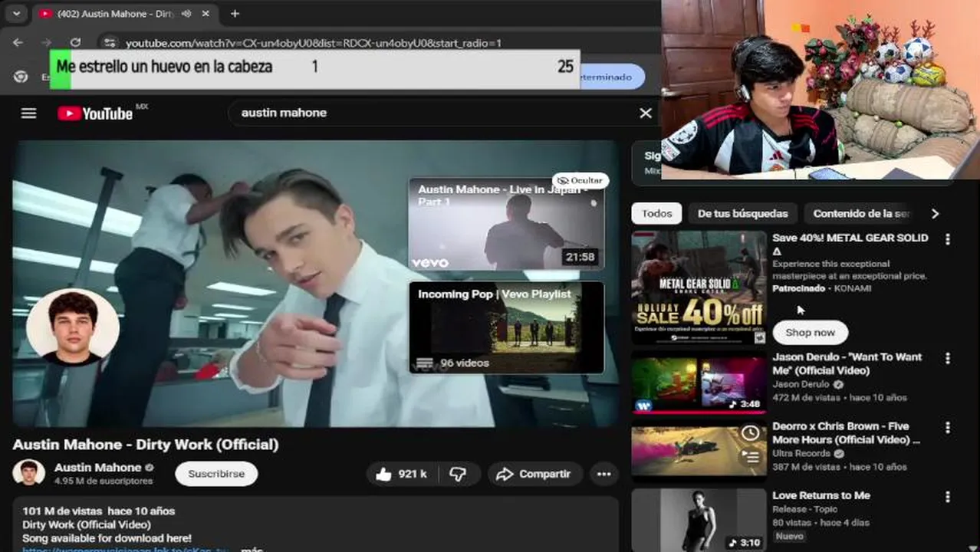This screenshot has width=980, height=552.
Task: Open the tab search dropdown arrow
Action: [16, 13]
